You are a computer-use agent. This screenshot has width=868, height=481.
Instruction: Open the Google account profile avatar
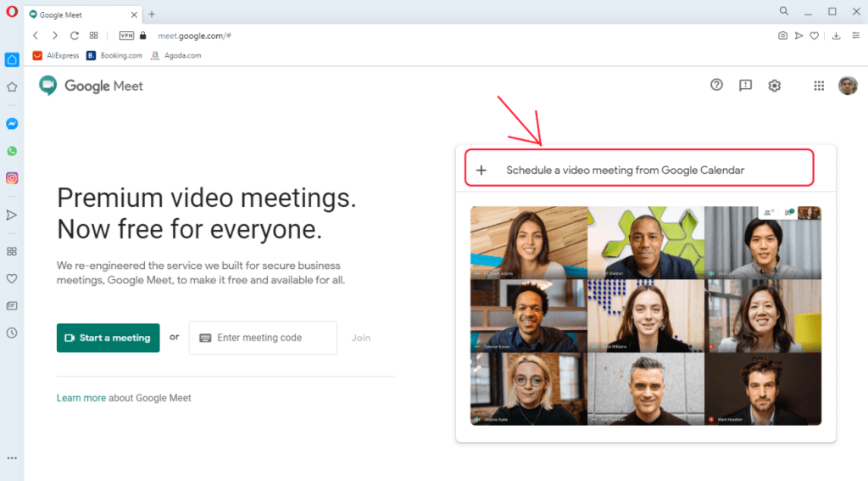pos(848,86)
